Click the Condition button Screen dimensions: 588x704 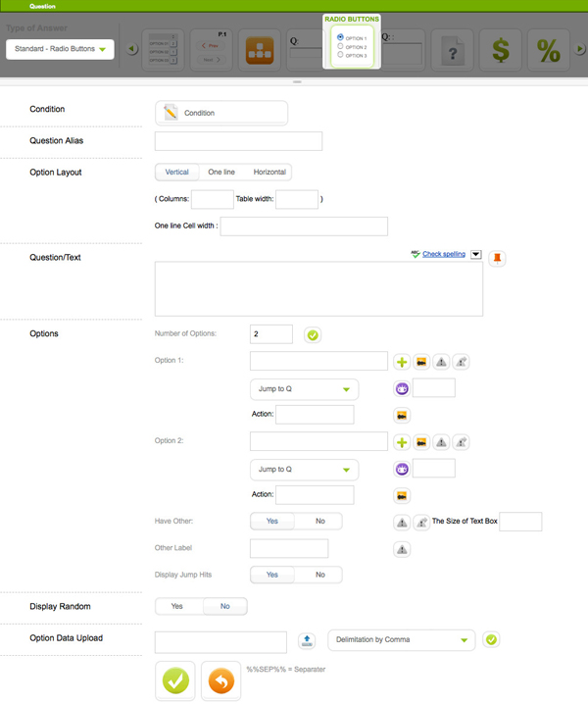click(x=221, y=113)
